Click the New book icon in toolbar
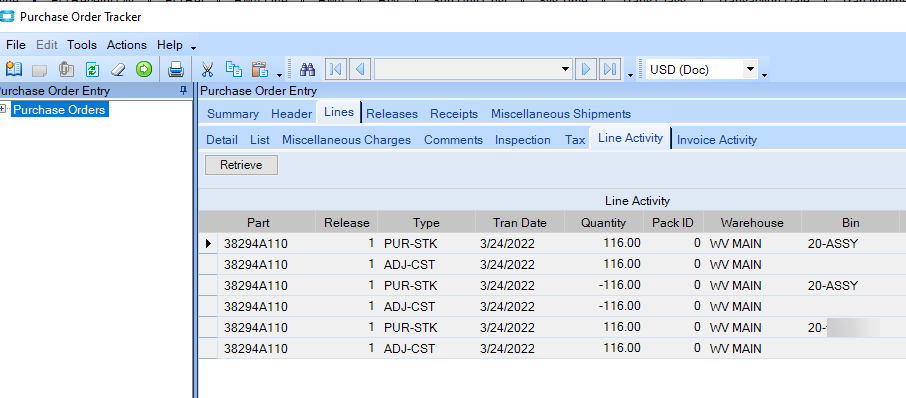The width and height of the screenshot is (906, 398). coord(13,70)
